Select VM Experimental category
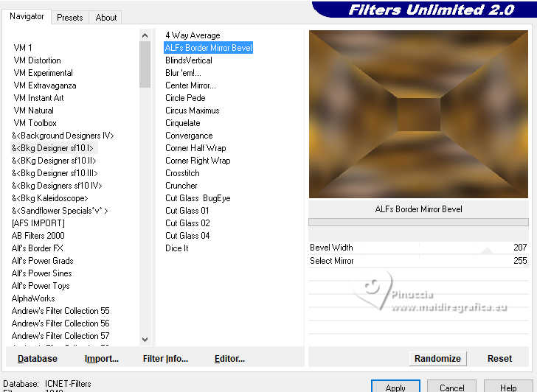The width and height of the screenshot is (537, 392). [43, 73]
